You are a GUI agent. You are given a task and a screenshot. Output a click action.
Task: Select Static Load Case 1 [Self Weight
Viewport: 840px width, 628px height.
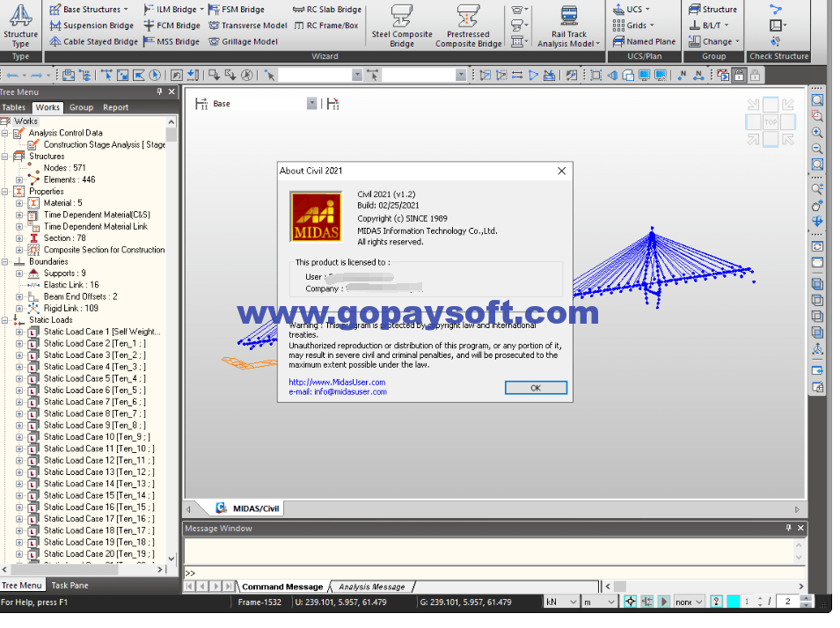[x=102, y=332]
